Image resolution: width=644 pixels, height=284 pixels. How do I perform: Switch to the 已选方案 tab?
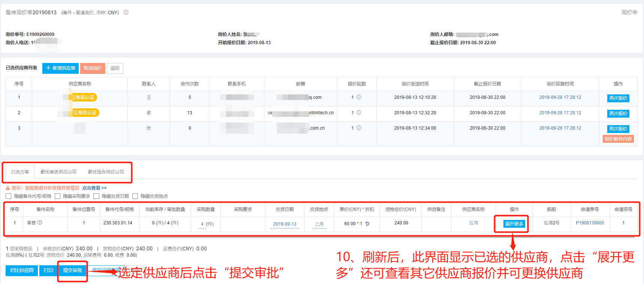point(20,172)
